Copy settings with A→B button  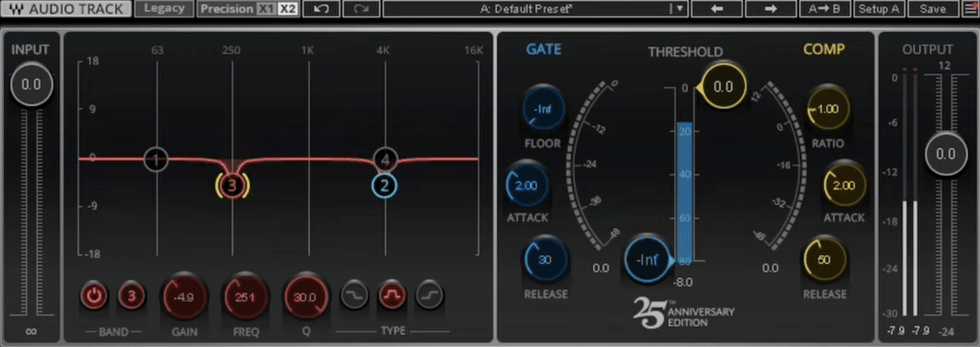click(x=824, y=8)
